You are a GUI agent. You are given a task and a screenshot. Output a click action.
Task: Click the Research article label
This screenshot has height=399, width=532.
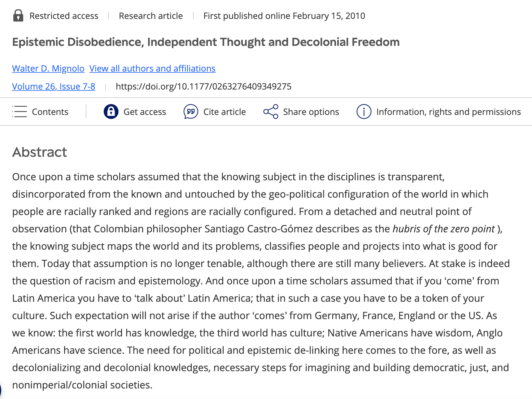pos(151,16)
